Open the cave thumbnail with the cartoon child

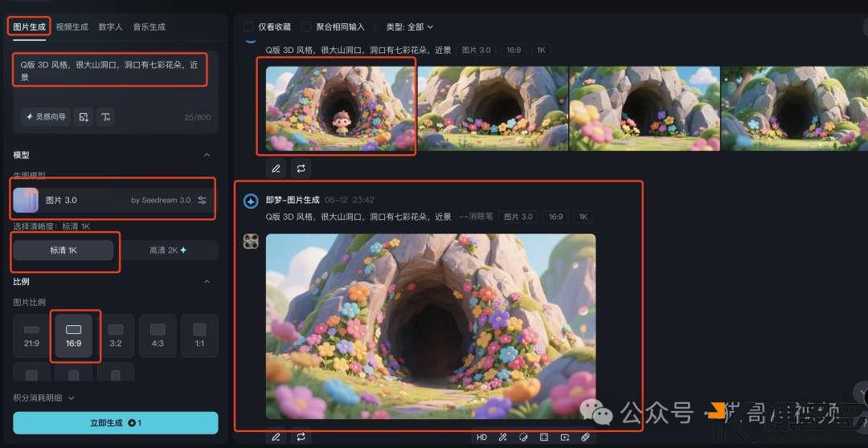[x=340, y=108]
